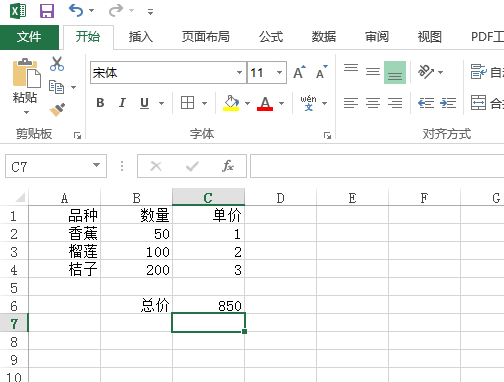Open the Borders dropdown arrow
This screenshot has width=504, height=382.
[x=204, y=103]
